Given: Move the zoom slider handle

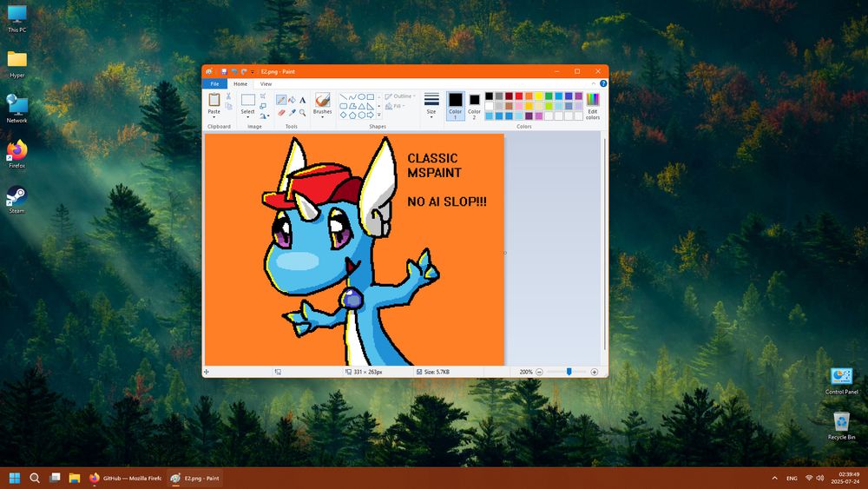Looking at the screenshot, I should pyautogui.click(x=569, y=372).
